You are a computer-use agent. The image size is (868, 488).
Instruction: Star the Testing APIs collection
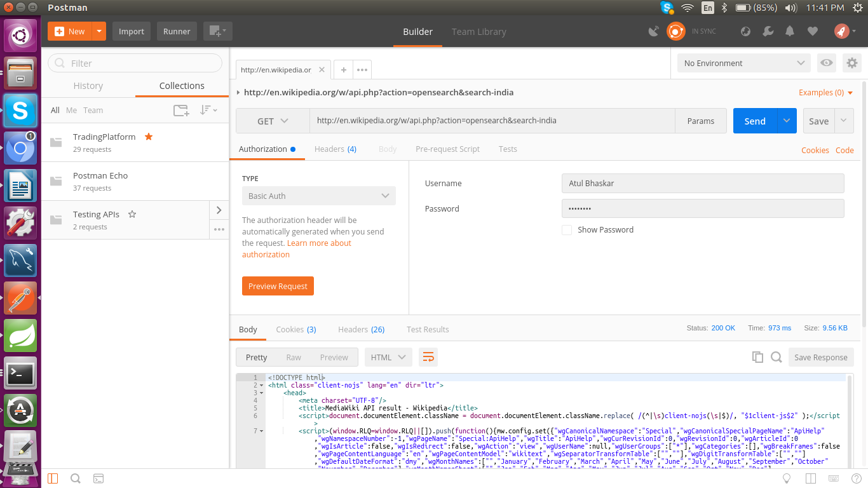tap(132, 214)
